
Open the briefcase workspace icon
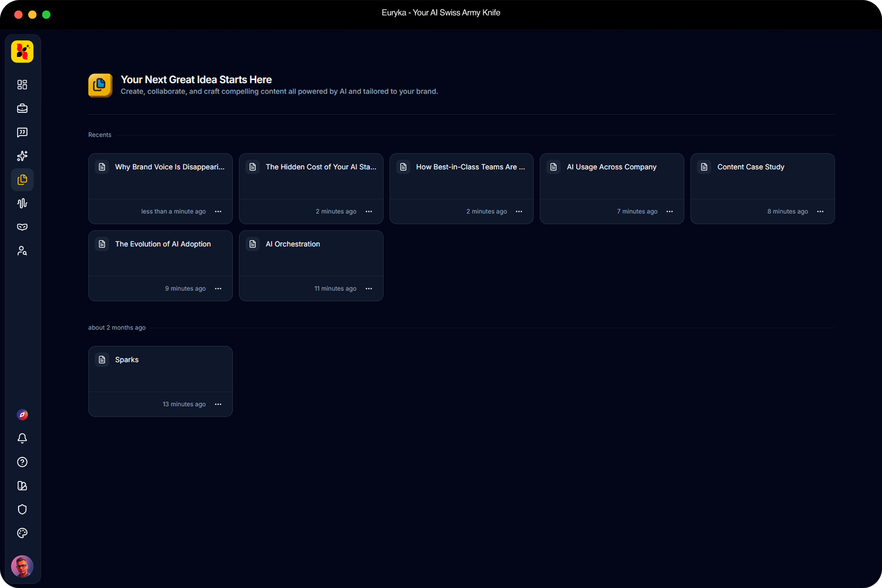point(22,108)
